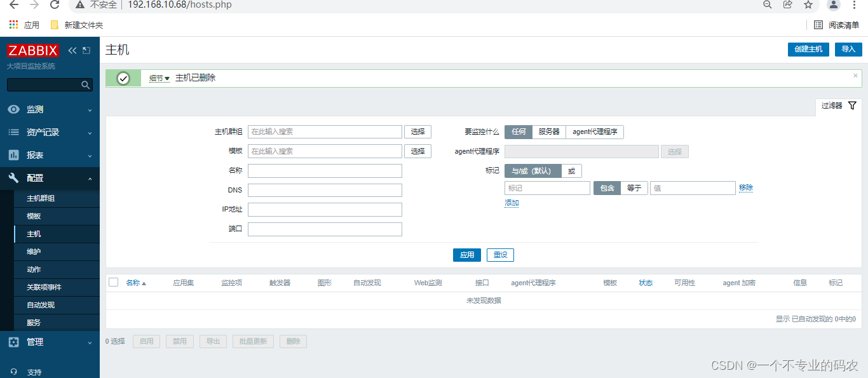Image resolution: width=868 pixels, height=378 pixels.
Task: Click the browser back arrow
Action: (x=14, y=4)
